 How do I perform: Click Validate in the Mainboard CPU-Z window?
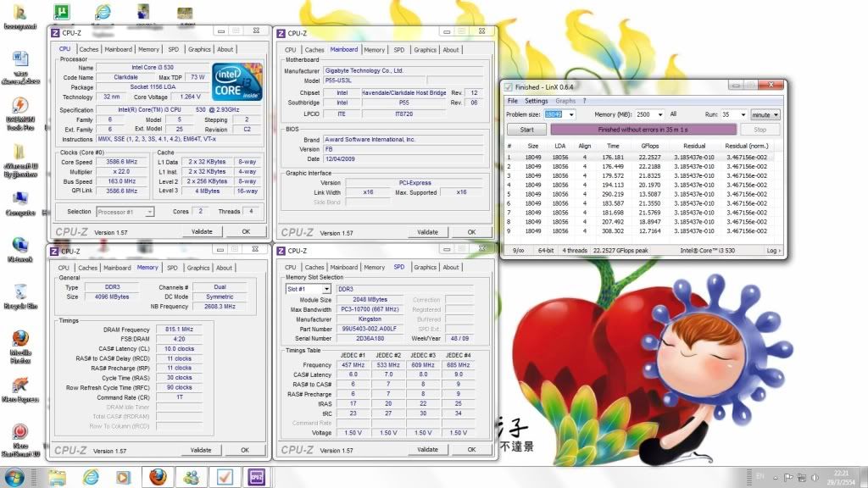[x=428, y=231]
